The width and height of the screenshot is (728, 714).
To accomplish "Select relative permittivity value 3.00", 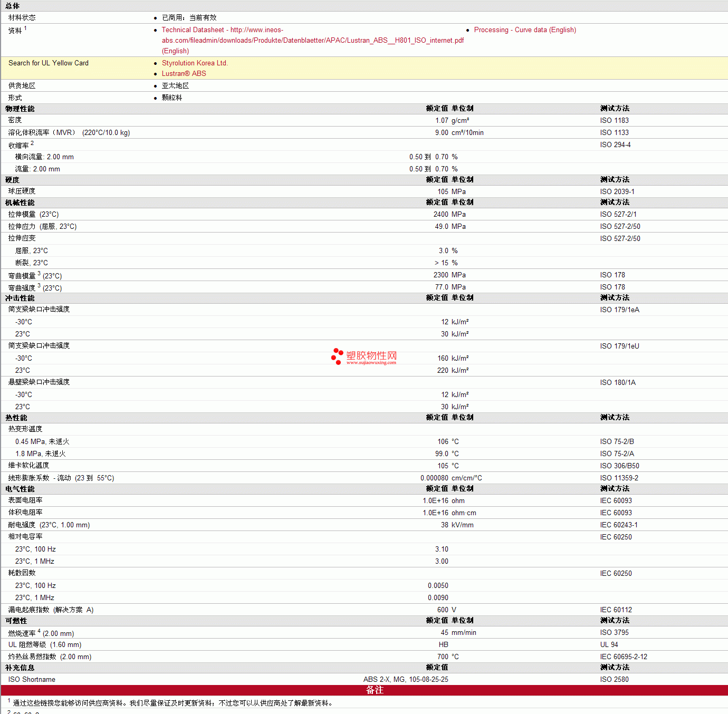I will click(442, 561).
